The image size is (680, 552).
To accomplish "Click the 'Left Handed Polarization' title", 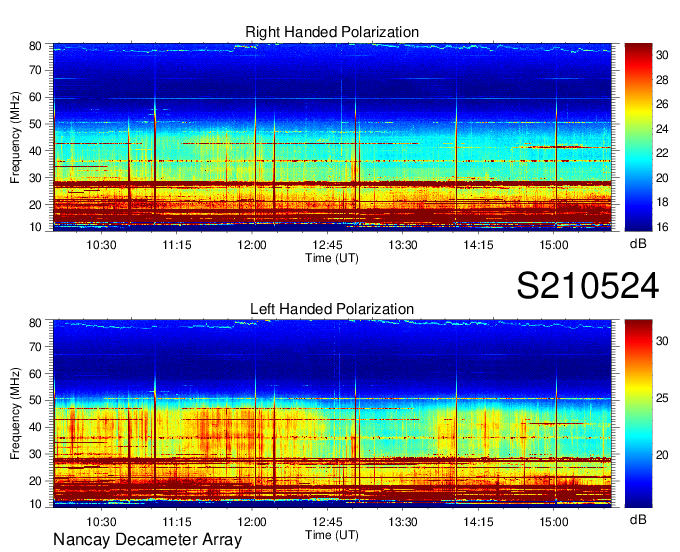I will coord(332,309).
